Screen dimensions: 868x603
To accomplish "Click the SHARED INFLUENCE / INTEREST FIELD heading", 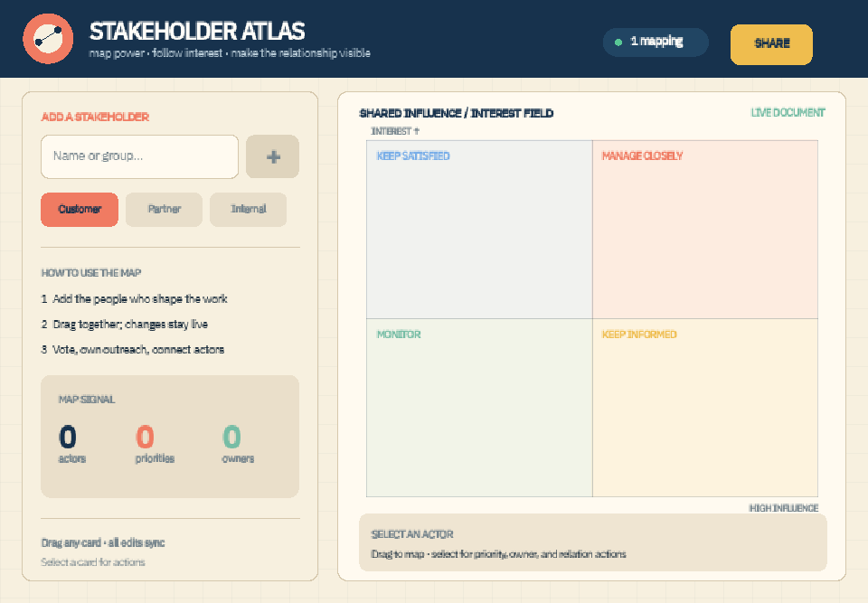I will coord(457,113).
